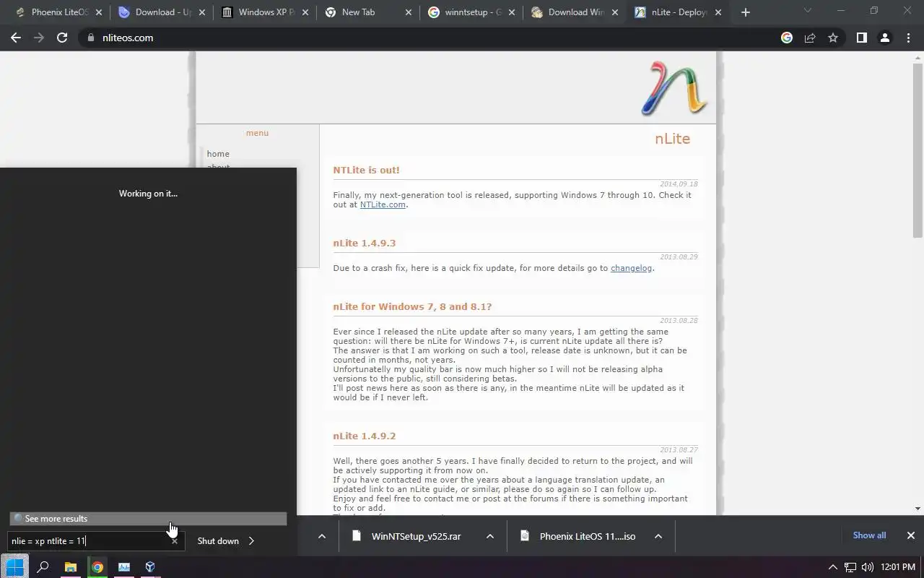Close the New Tab tab
Viewport: 924px width, 578px height.
coord(409,12)
